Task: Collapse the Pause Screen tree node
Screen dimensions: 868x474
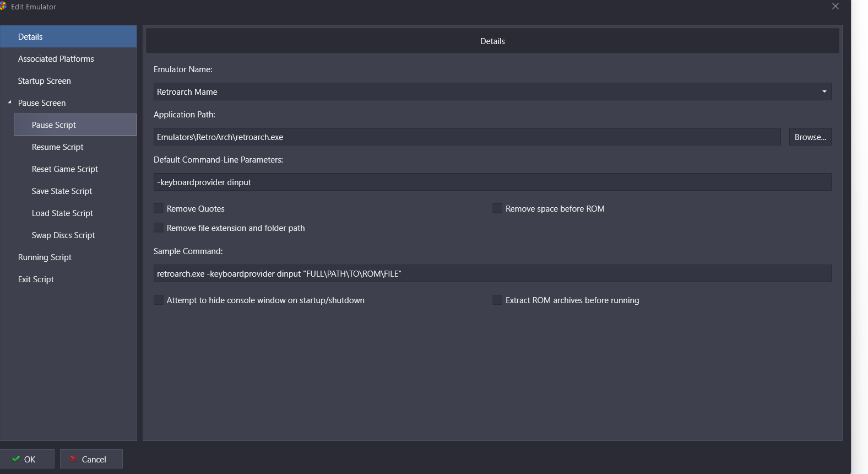Action: point(9,103)
